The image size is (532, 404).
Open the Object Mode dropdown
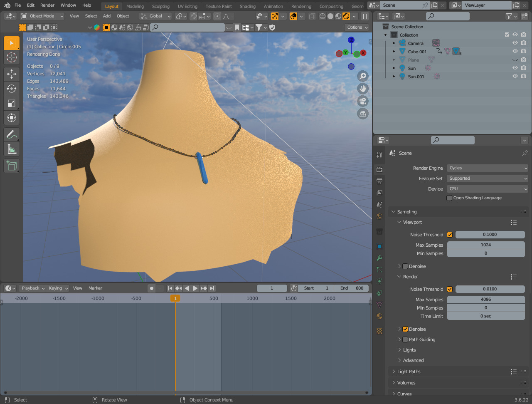pos(42,16)
